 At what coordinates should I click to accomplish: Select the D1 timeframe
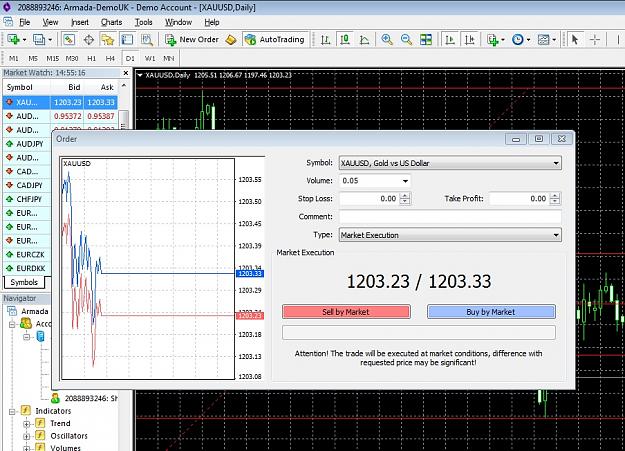(x=130, y=58)
